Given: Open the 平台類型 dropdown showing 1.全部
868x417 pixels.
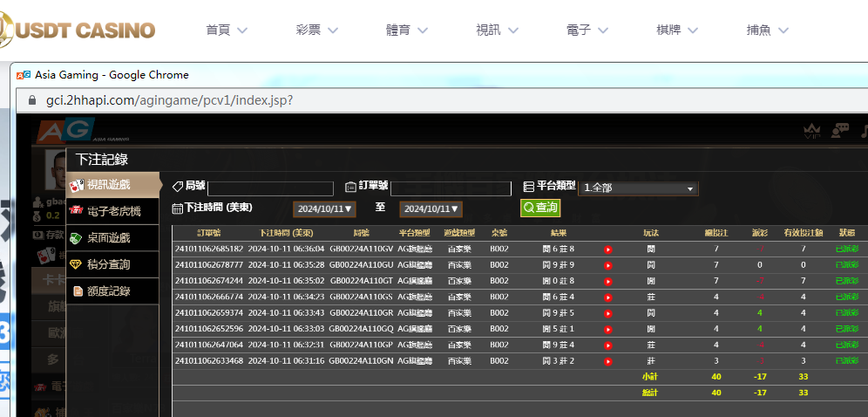Looking at the screenshot, I should tap(639, 188).
